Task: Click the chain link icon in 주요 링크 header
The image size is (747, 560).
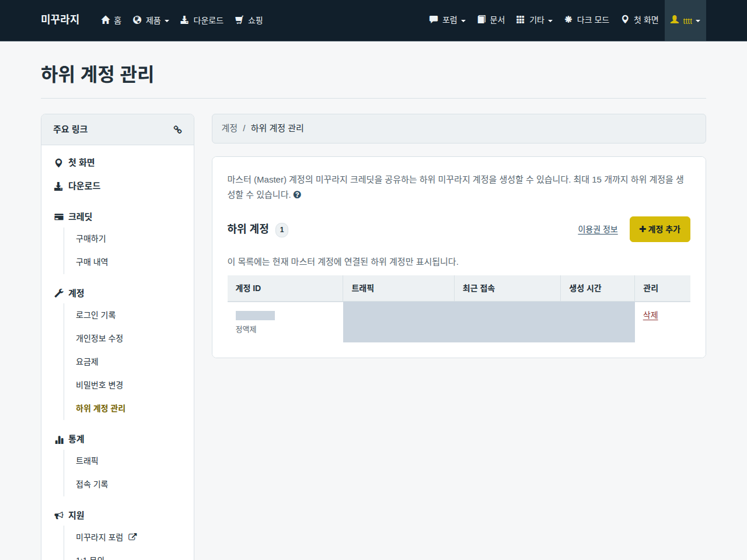Action: coord(177,129)
